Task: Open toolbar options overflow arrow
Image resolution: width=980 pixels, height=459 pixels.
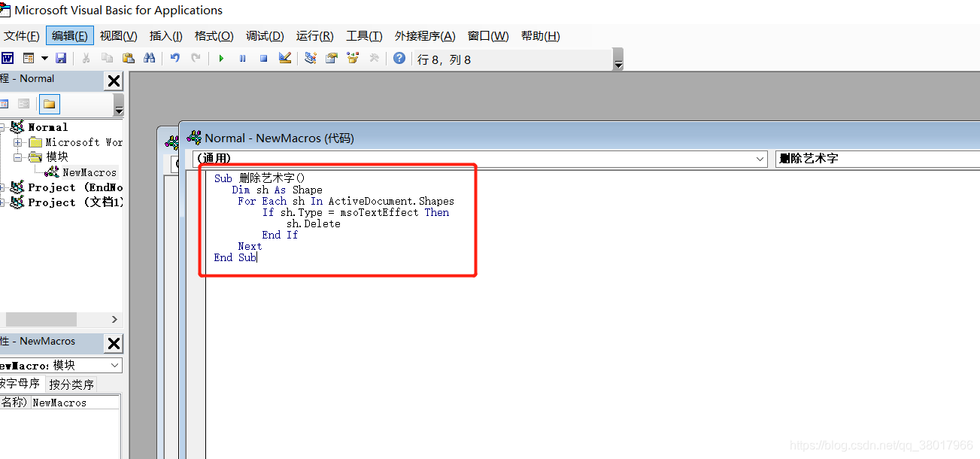Action: tap(618, 59)
